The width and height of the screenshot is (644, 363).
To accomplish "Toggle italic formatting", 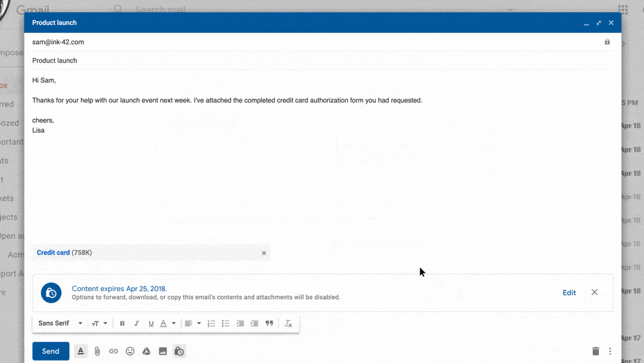I will tap(136, 323).
